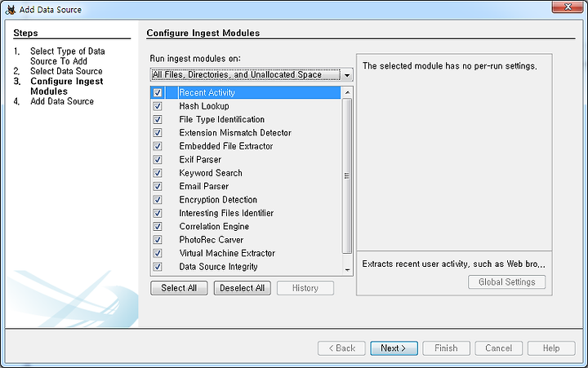Screen dimensions: 588x368
Task: Select the Data Source Integrity row
Action: (x=246, y=267)
